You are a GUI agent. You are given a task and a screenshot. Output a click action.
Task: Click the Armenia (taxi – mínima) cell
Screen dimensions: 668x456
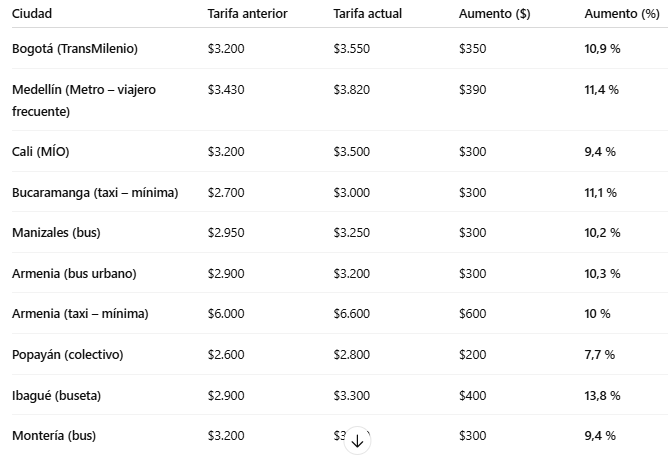[80, 314]
